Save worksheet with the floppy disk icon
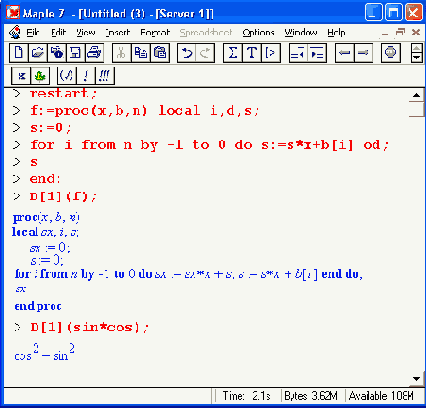426x408 pixels. coord(76,53)
